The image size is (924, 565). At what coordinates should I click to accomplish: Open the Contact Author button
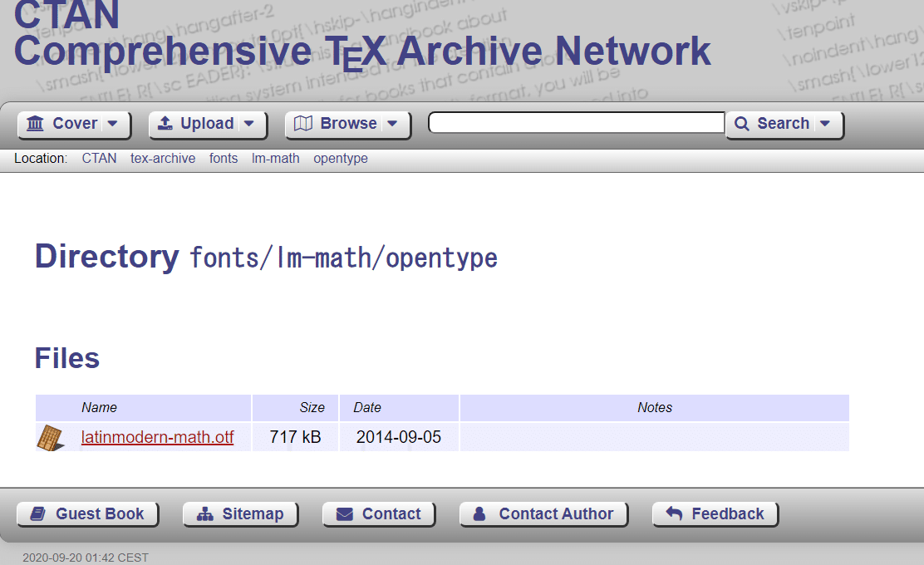point(543,513)
